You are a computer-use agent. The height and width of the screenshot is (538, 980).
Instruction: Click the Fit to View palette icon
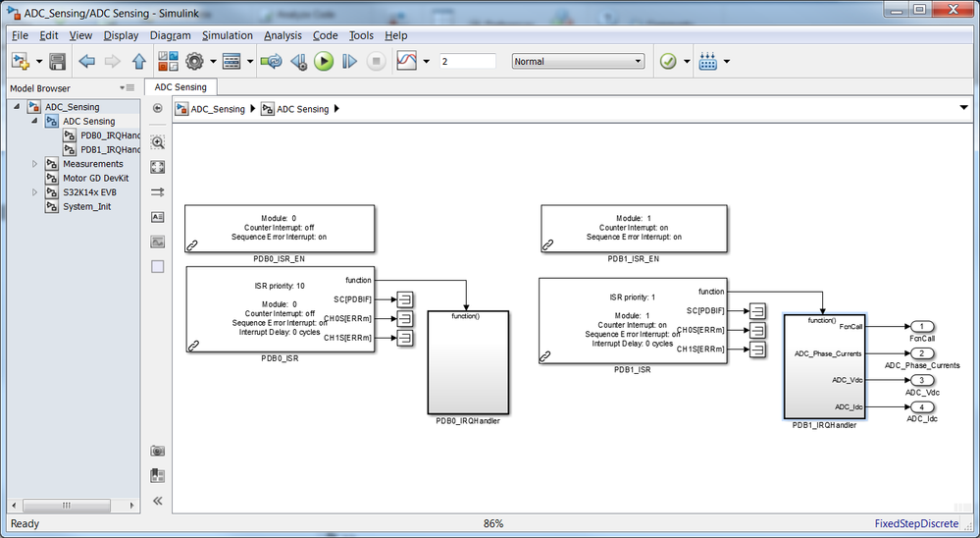[158, 167]
